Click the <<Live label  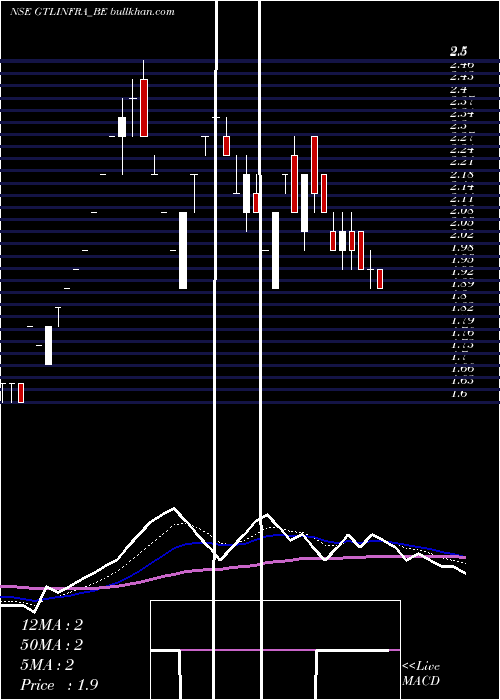pyautogui.click(x=421, y=667)
